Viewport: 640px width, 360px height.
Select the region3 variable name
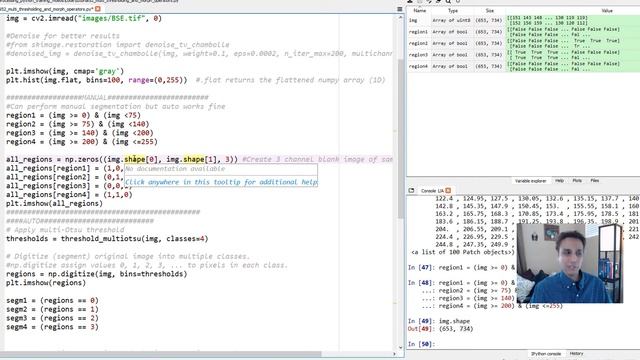coord(418,55)
